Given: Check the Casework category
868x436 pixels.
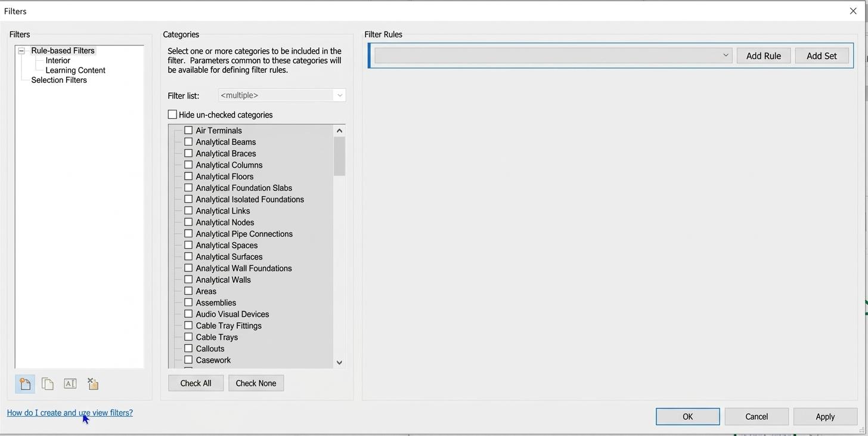Looking at the screenshot, I should click(188, 360).
